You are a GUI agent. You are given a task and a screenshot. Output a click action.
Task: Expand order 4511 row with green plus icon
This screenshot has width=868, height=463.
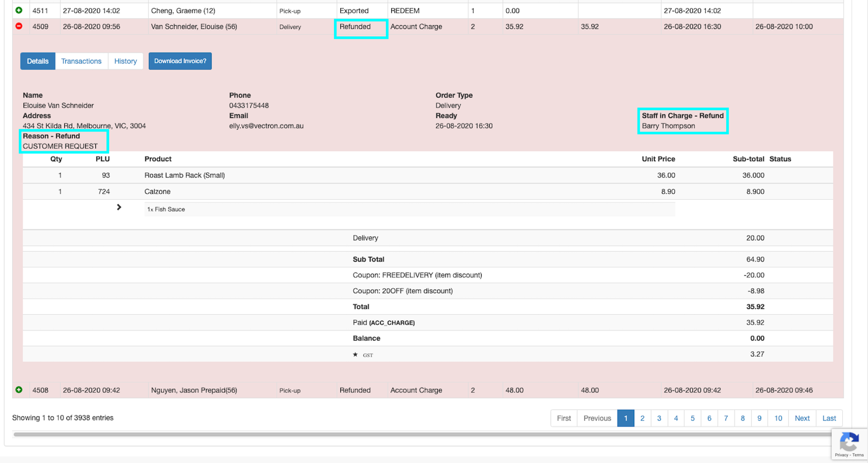click(19, 11)
